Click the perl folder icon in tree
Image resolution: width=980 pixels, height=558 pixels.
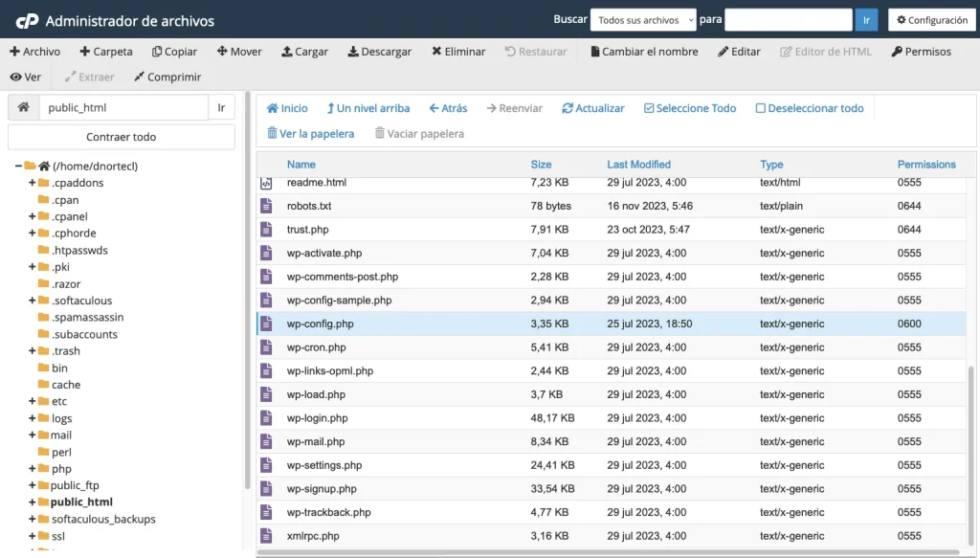(43, 452)
